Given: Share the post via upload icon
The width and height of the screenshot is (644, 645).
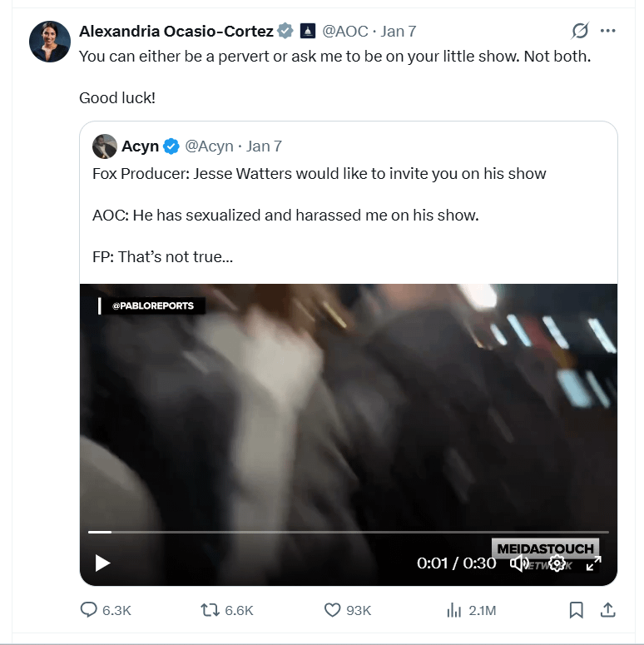Looking at the screenshot, I should pyautogui.click(x=607, y=610).
